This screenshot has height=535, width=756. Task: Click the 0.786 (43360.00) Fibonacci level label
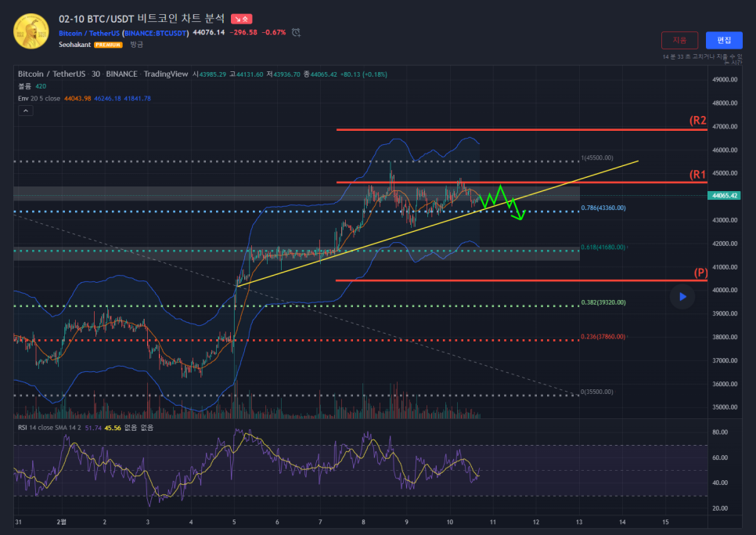[603, 208]
